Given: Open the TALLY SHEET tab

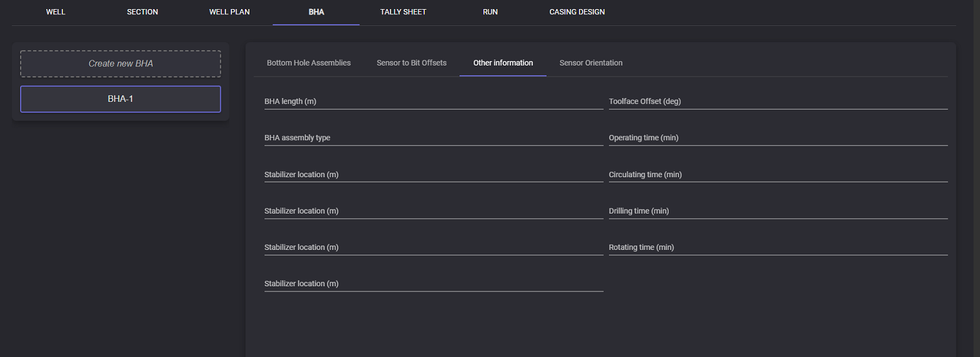Looking at the screenshot, I should (403, 12).
